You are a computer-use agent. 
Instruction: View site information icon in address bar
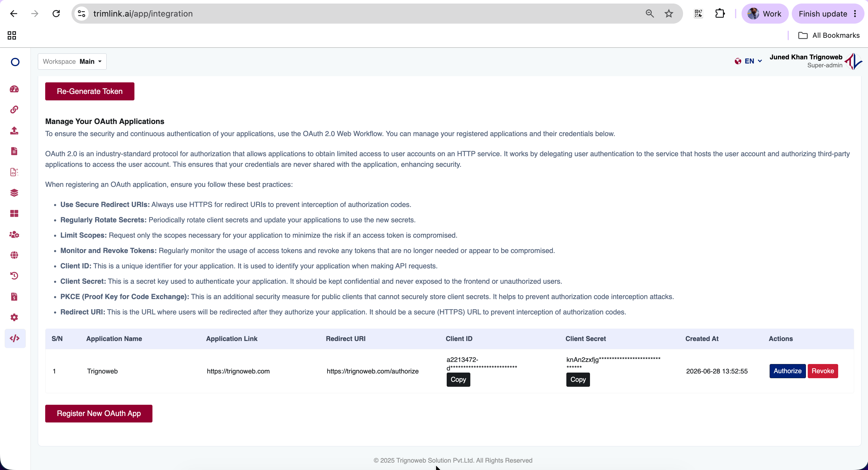[x=82, y=14]
